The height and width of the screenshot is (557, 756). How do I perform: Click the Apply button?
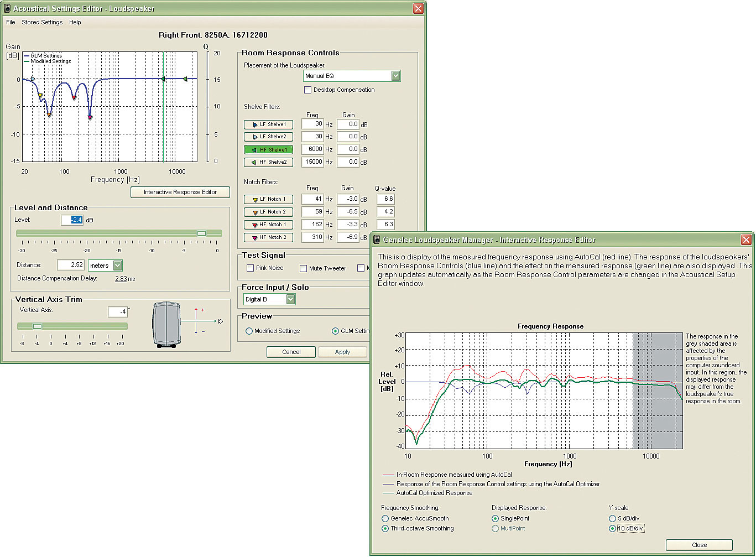pos(342,352)
